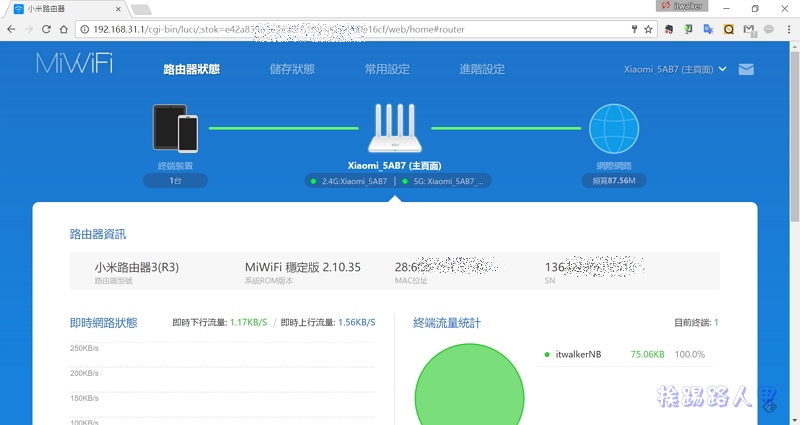This screenshot has height=425, width=800.
Task: Open the Evernote extension icon
Action: coord(668,29)
